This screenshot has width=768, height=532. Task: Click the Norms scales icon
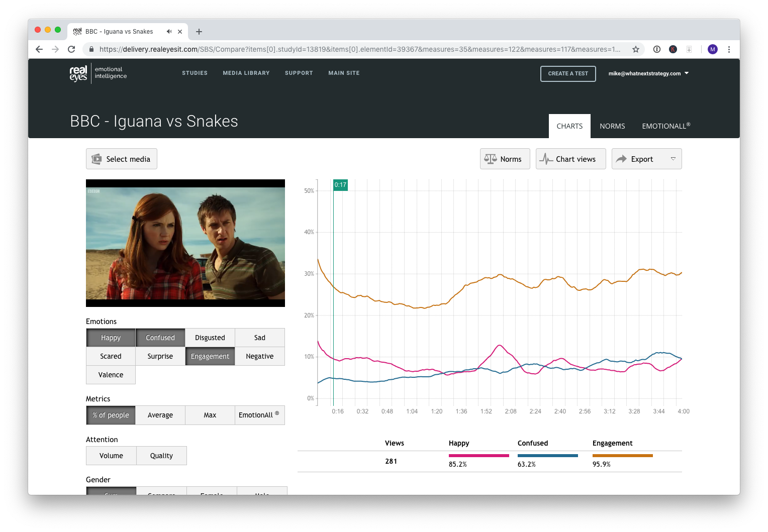point(490,159)
